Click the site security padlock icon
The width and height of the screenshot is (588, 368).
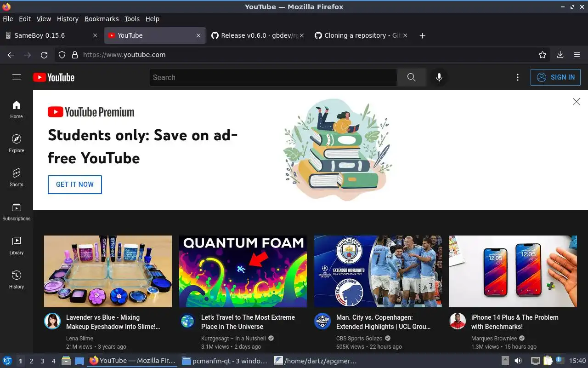coord(75,55)
